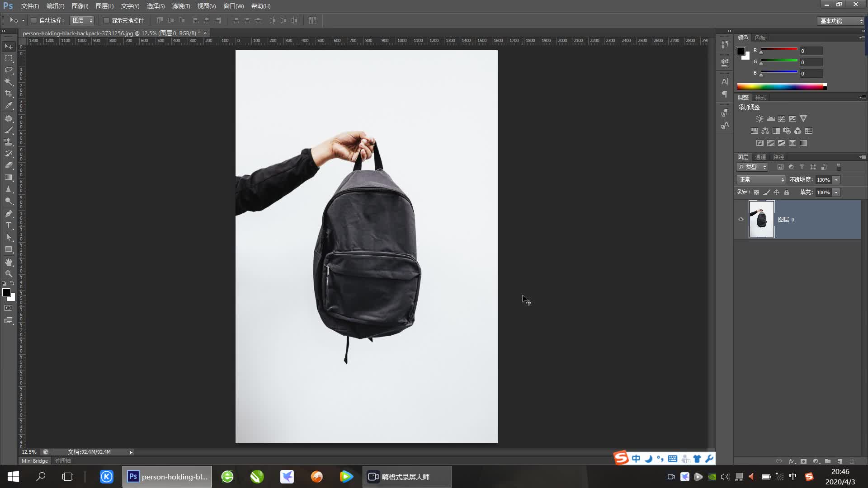Screen dimensions: 868x488
Task: Expand the opacity (不透明度) dropdown arrow
Action: click(x=836, y=180)
